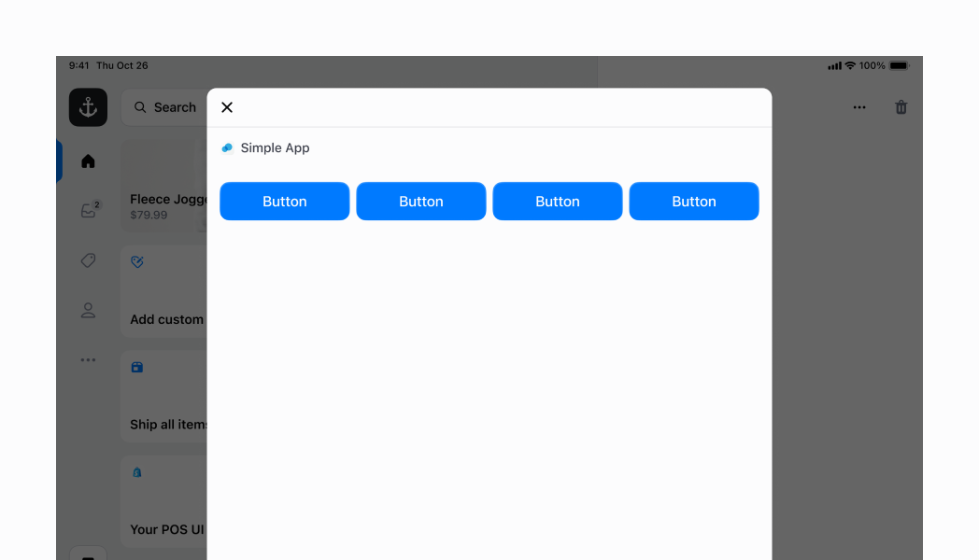Viewport: 979px width, 560px height.
Task: Click the price tag icon in sidebar
Action: [x=87, y=259]
